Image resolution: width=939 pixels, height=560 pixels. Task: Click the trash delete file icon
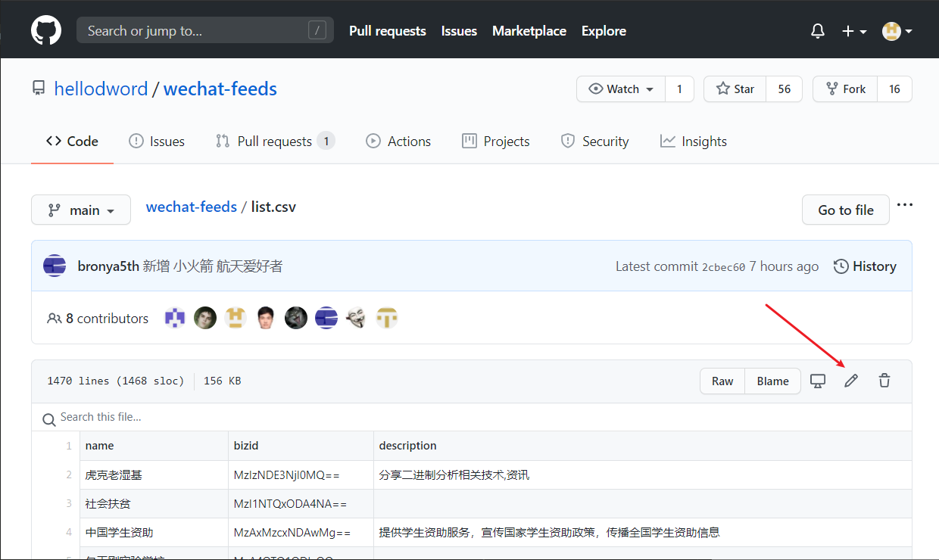884,381
